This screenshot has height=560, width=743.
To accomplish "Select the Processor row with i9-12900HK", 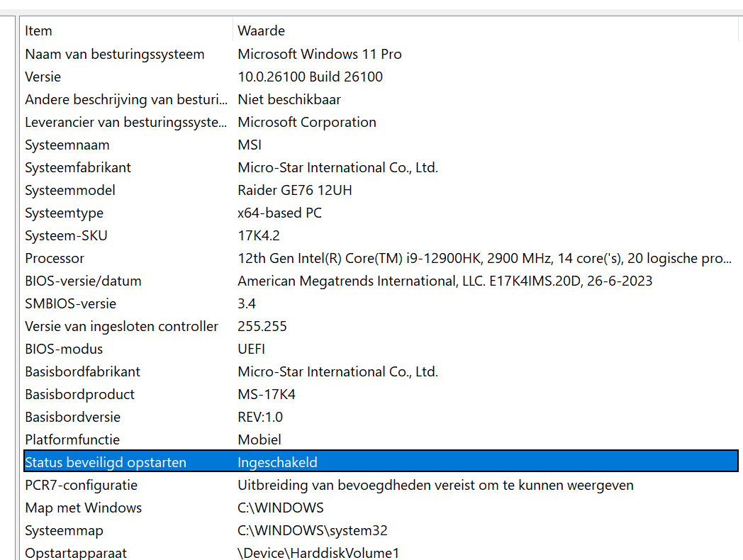I will [55, 258].
